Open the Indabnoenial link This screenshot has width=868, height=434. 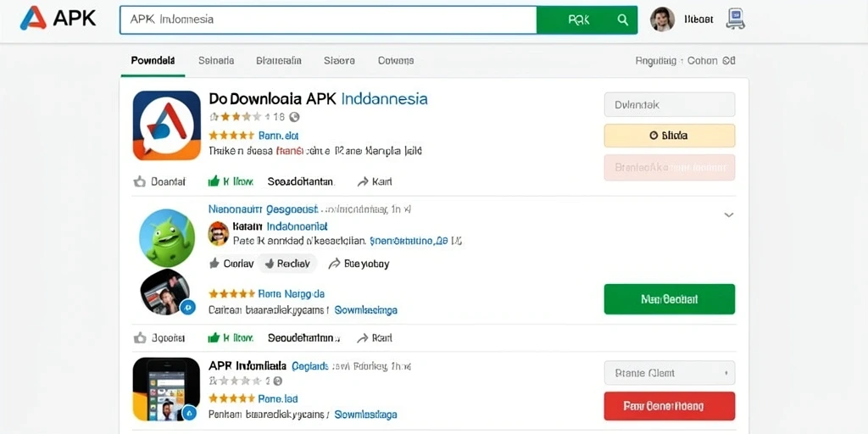tap(298, 226)
